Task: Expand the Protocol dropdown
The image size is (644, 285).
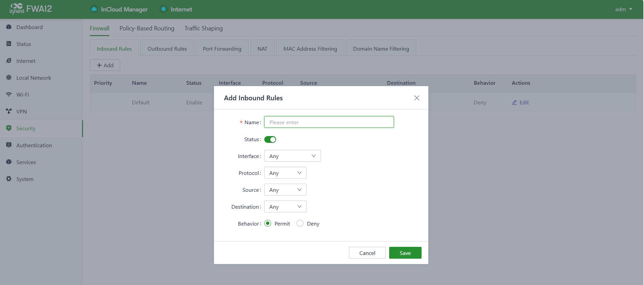Action: click(285, 173)
